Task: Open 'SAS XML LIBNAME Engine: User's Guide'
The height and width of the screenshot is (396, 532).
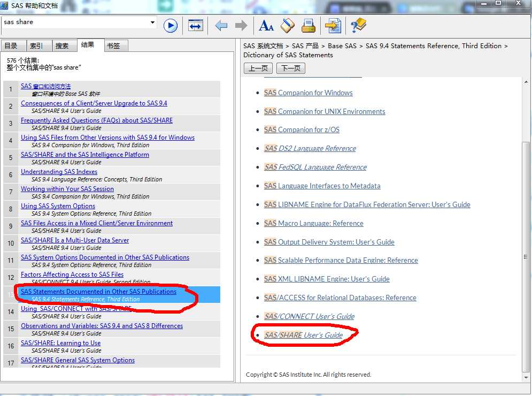Action: (326, 279)
